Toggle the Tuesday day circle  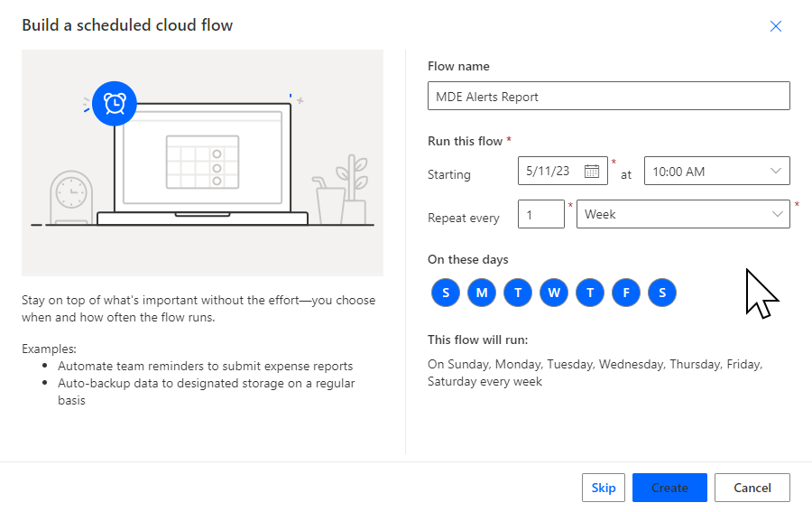coord(518,293)
